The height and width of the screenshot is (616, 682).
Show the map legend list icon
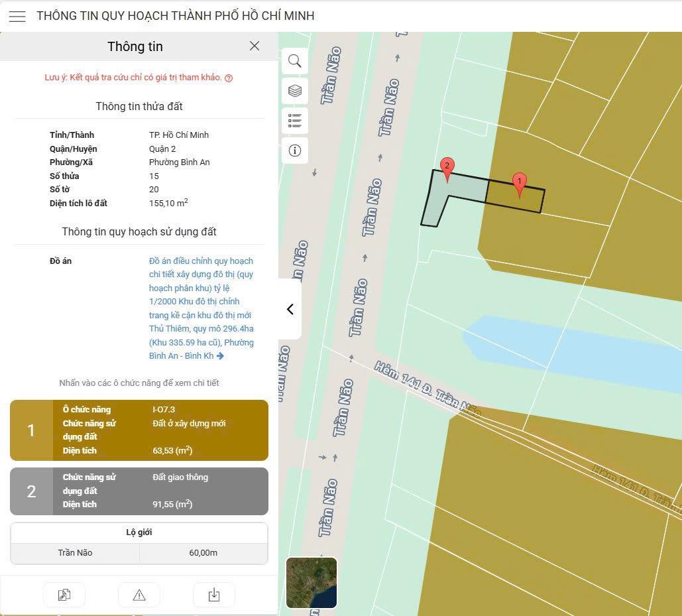tap(295, 121)
